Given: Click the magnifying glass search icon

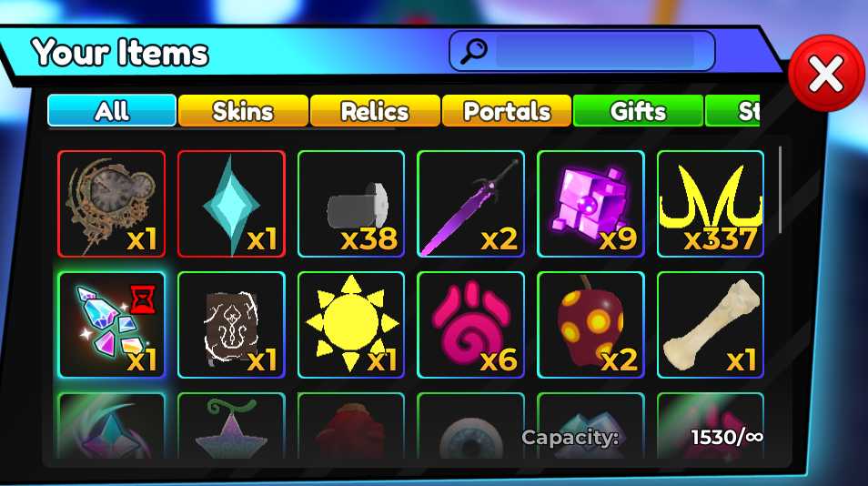Looking at the screenshot, I should pos(474,52).
